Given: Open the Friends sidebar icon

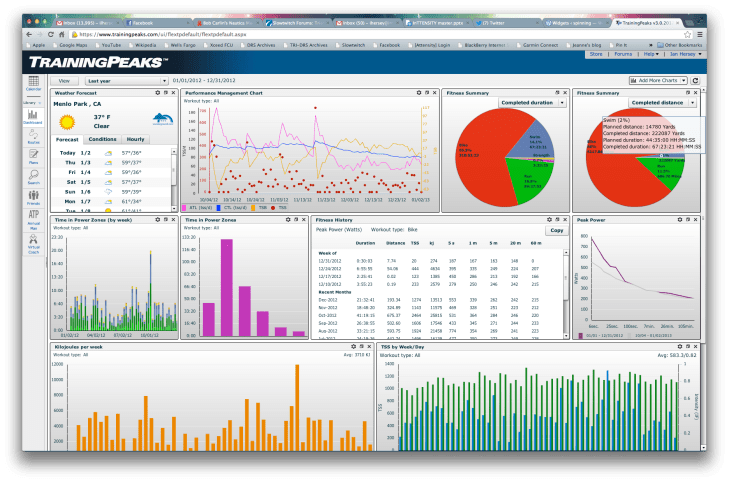Looking at the screenshot, I should 33,198.
